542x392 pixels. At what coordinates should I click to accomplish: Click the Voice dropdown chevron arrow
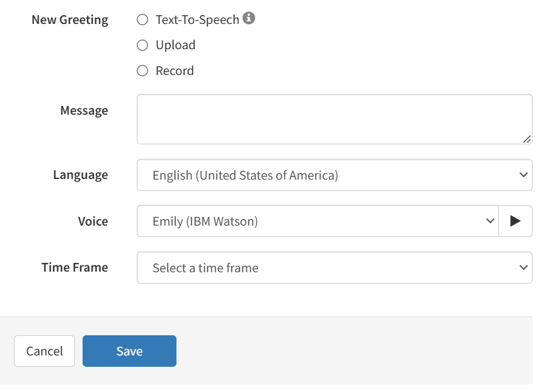pyautogui.click(x=490, y=221)
